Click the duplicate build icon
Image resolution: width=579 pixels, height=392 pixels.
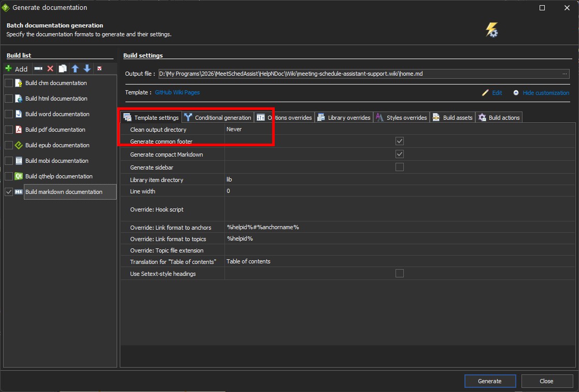63,68
